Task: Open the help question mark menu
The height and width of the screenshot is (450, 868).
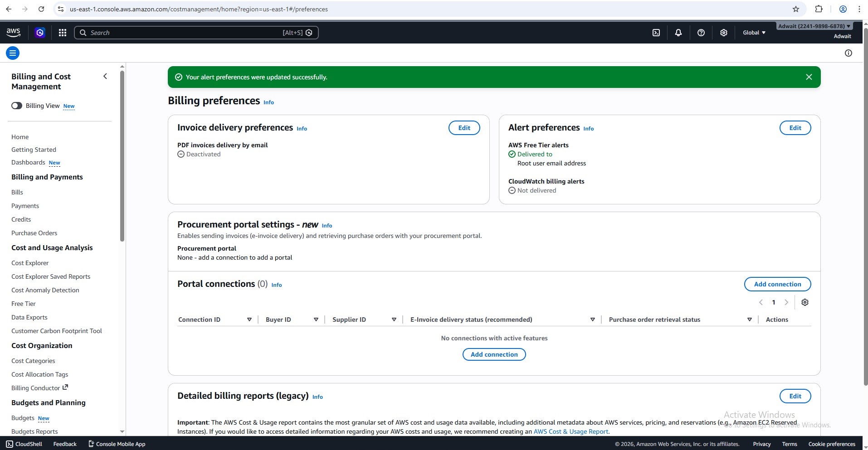Action: pos(701,33)
